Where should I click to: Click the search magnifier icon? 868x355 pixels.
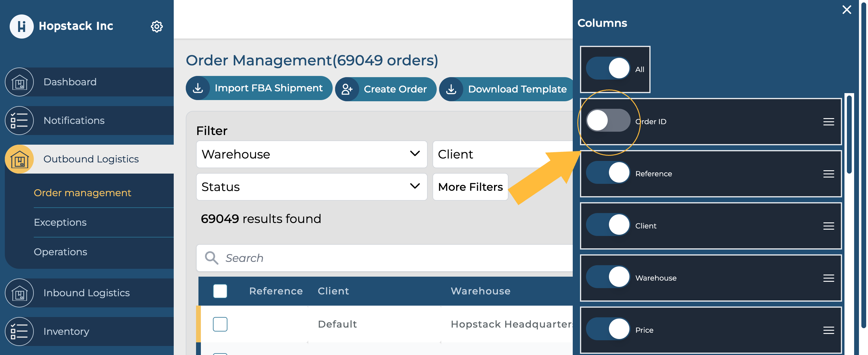(x=211, y=258)
